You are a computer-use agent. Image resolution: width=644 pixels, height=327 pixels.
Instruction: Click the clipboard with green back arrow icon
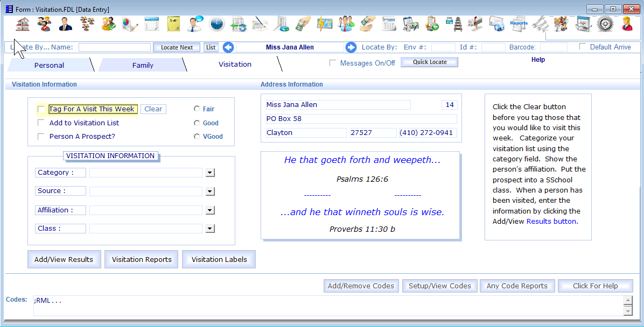click(432, 24)
